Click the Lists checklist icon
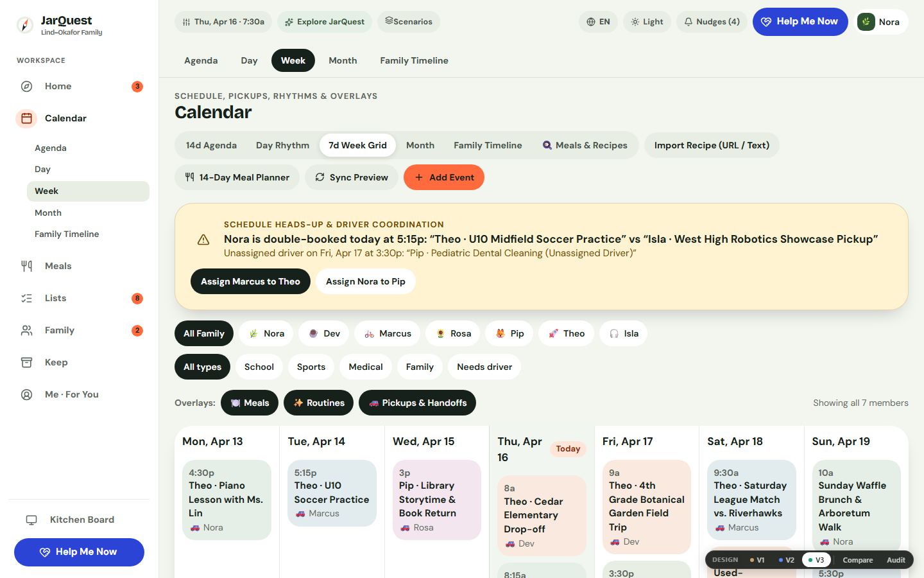Image resolution: width=924 pixels, height=578 pixels. point(26,298)
